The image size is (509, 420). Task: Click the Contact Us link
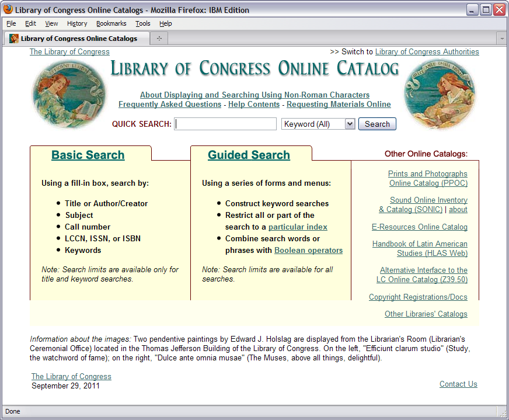458,384
